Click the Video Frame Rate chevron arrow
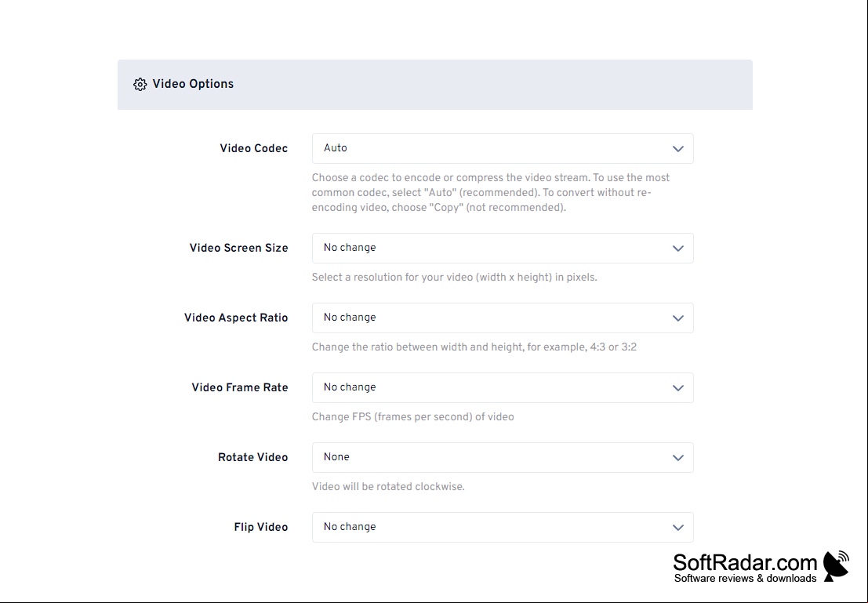Viewport: 868px width, 603px height. click(x=677, y=387)
